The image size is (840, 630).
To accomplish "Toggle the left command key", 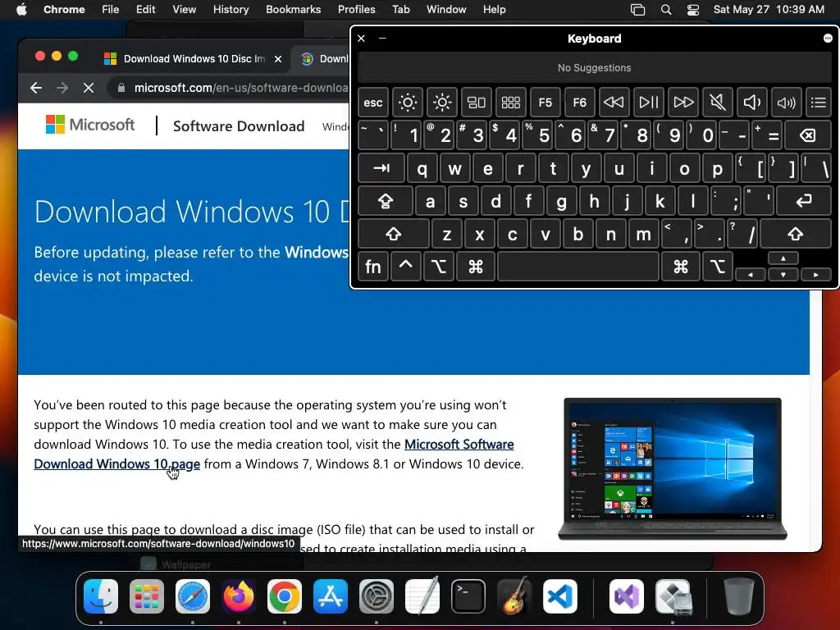I will tap(476, 267).
